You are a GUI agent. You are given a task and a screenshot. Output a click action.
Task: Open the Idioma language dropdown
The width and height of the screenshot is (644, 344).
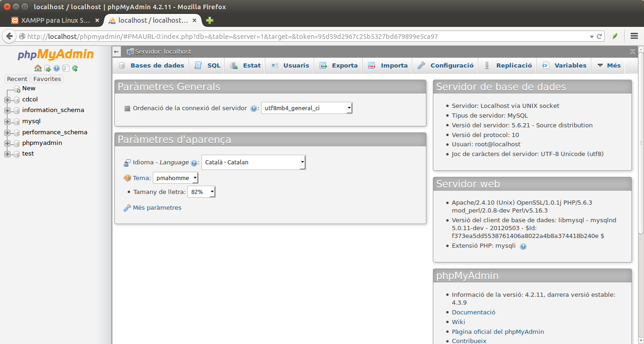[253, 163]
